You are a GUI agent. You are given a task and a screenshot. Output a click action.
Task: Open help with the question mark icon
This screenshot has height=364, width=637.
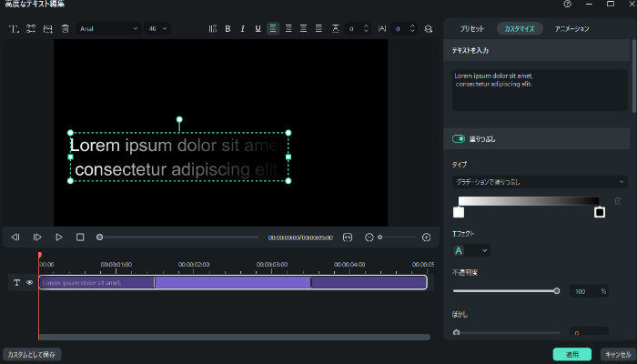568,4
